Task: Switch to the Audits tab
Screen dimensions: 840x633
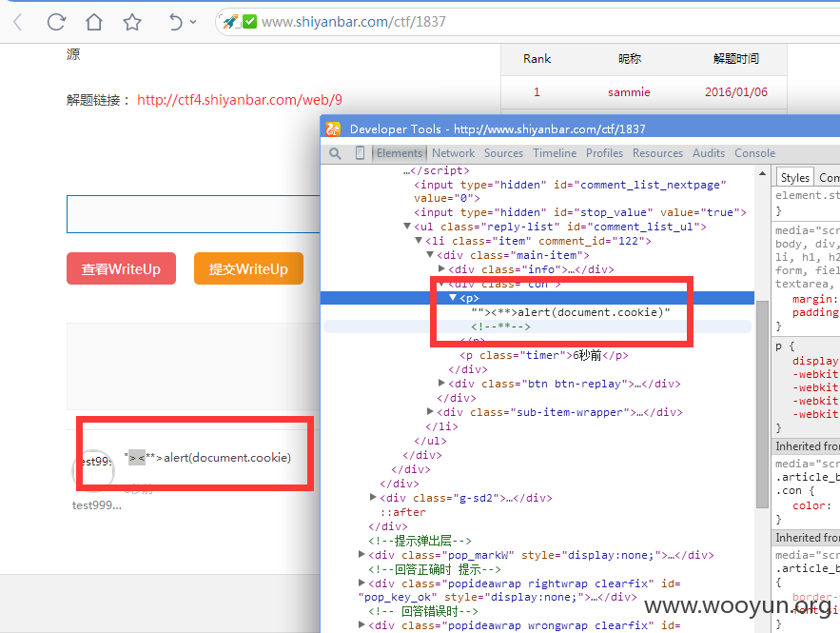Action: (x=708, y=153)
